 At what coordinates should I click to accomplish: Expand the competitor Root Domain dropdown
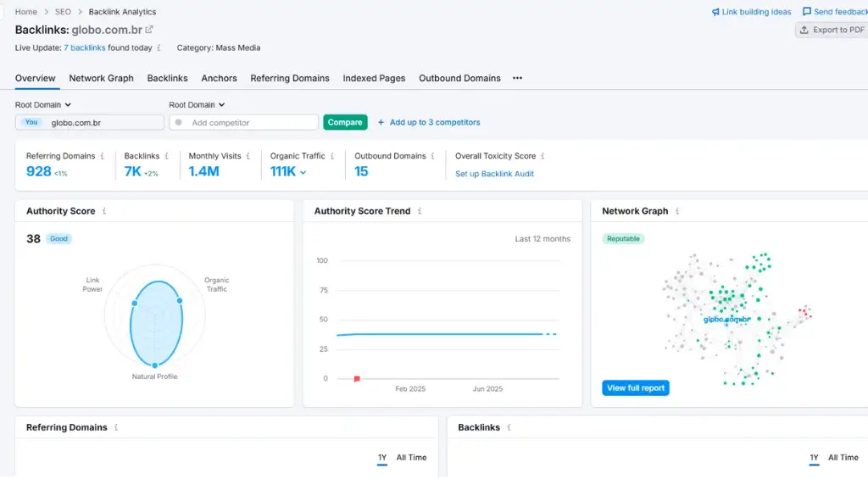[197, 105]
